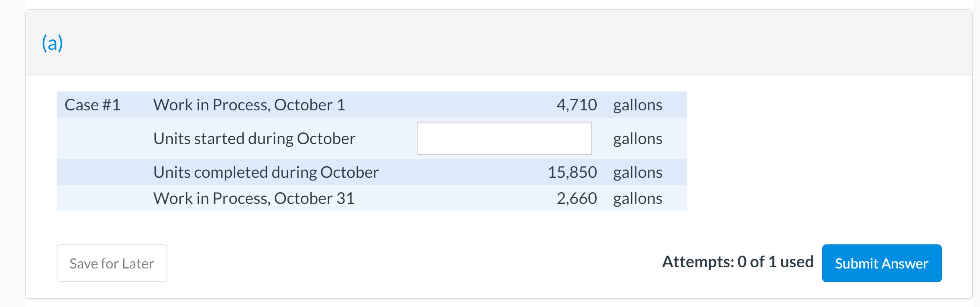Click the gray header bar above the table
This screenshot has height=307, width=980.
tap(482, 42)
